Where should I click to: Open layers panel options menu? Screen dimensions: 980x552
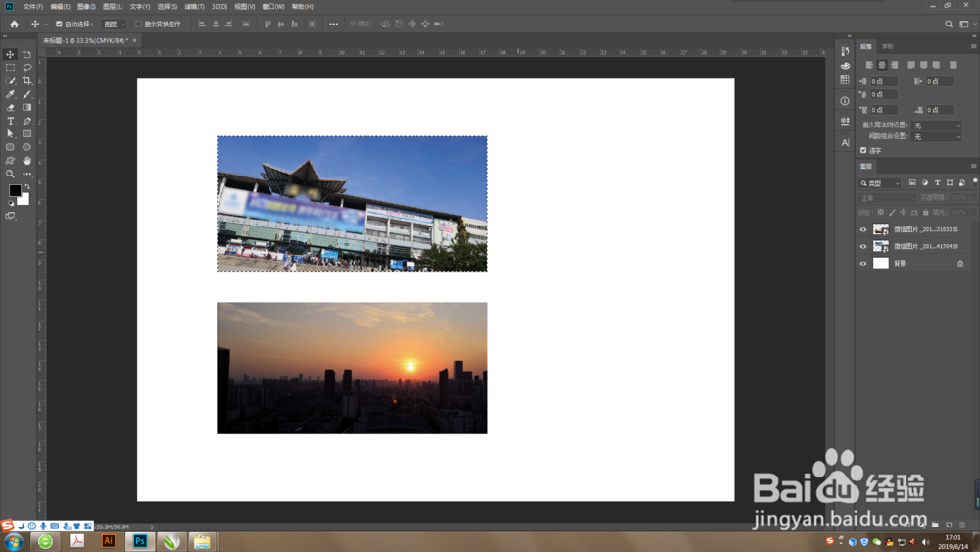coord(974,166)
